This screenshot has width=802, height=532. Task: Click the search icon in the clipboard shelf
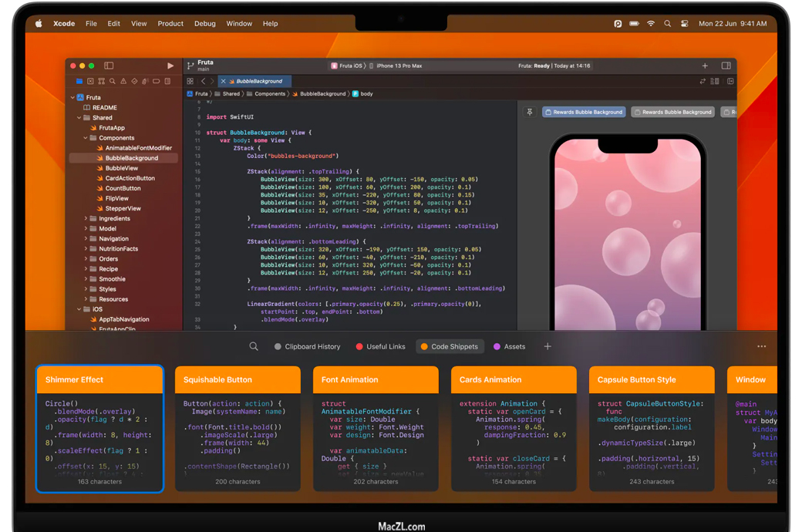coord(254,347)
